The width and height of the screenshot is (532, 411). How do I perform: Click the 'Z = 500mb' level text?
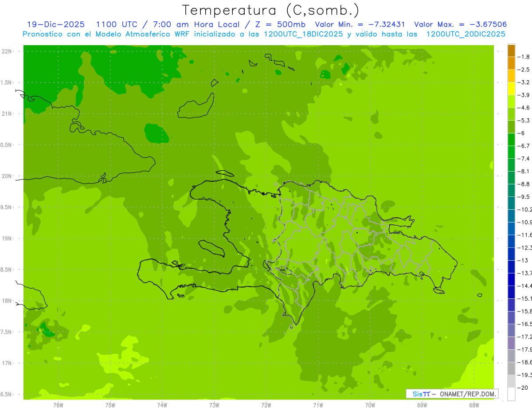coord(281,24)
